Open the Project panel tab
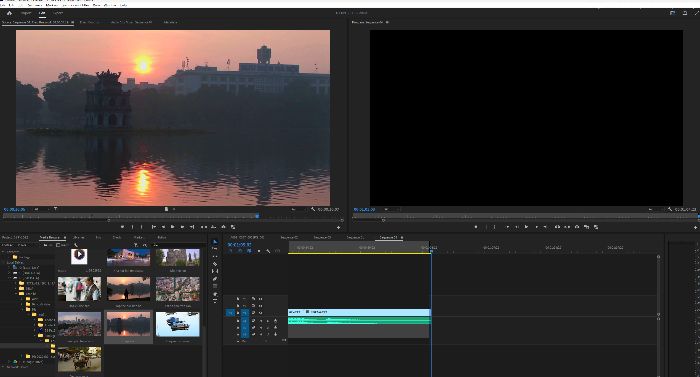700x377 pixels. coord(15,237)
